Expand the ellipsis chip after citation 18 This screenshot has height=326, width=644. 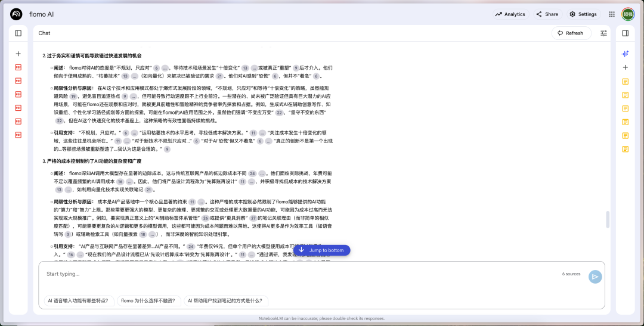click(x=153, y=234)
